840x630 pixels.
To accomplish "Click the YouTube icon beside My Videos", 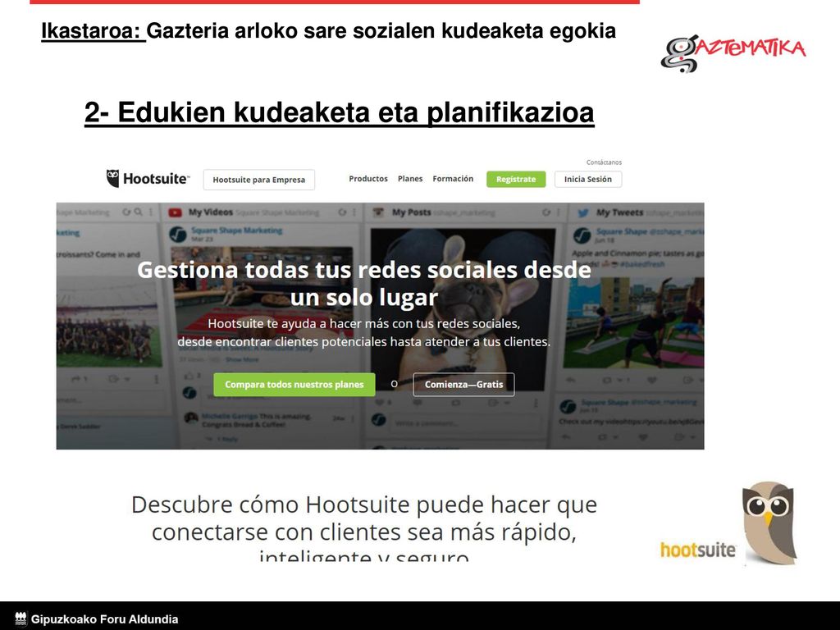I will 176,212.
